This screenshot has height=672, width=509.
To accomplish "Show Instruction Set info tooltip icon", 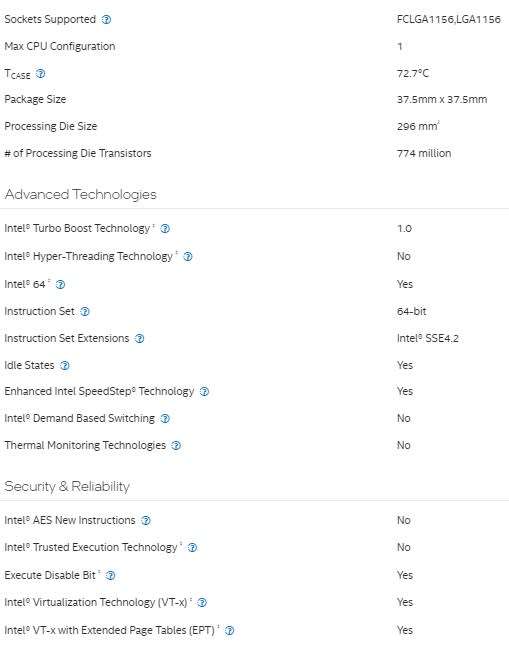I will [x=85, y=312].
